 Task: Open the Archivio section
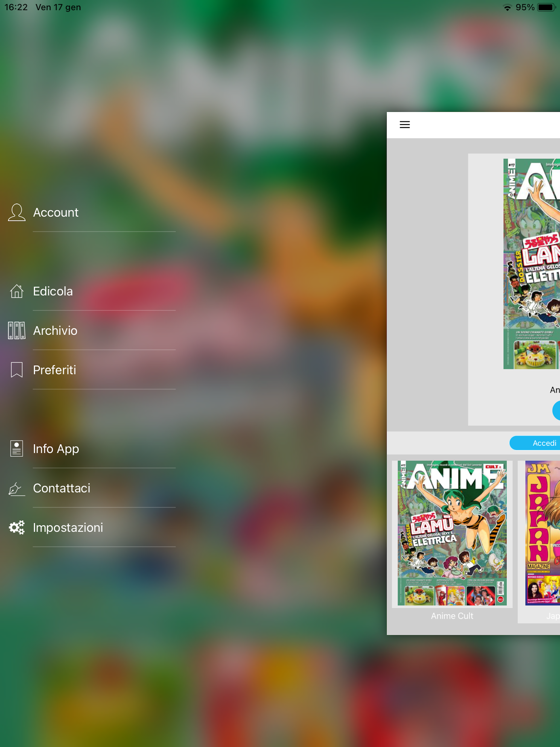56,331
